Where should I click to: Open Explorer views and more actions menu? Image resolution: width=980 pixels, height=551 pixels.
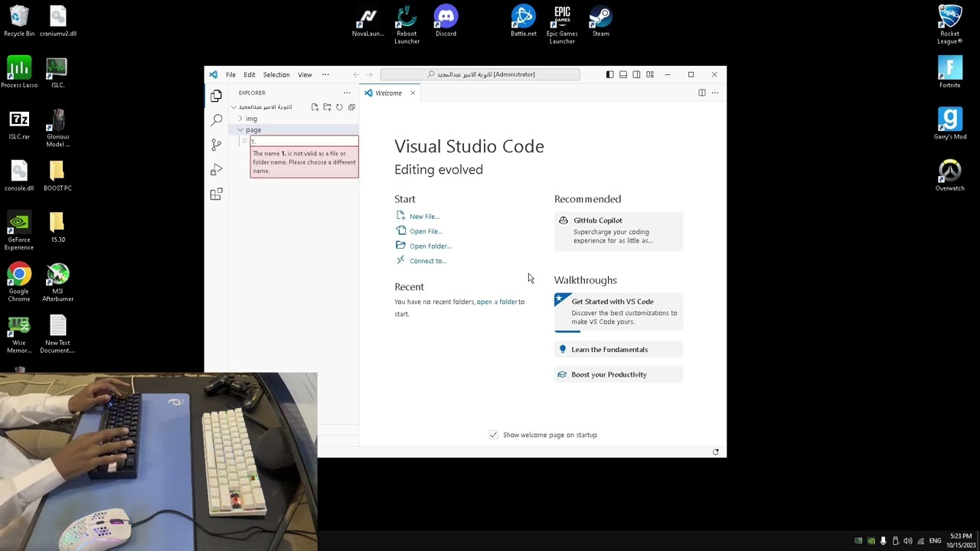pos(347,93)
